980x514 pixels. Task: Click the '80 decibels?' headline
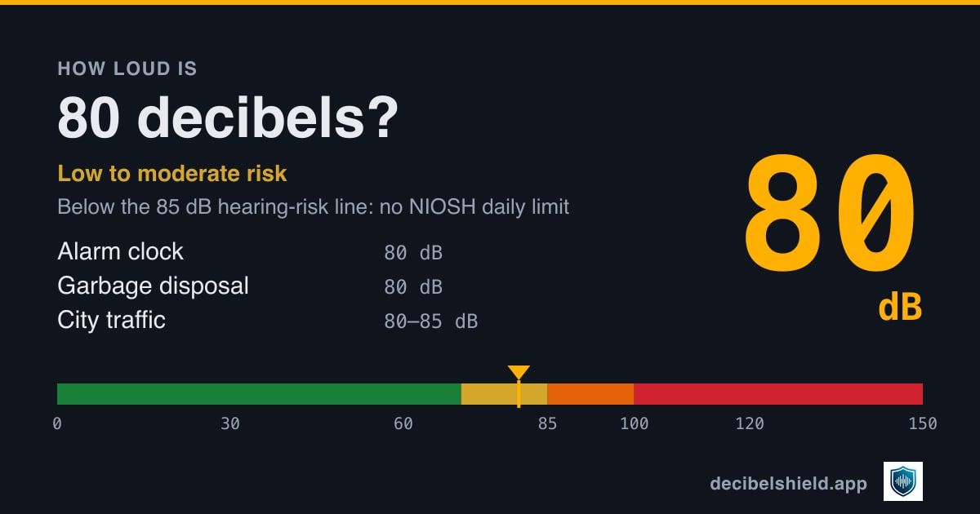click(x=228, y=118)
